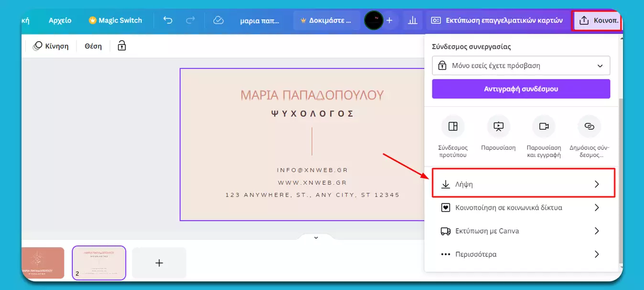Screen dimensions: 644x290
Task: Open the insights chart icon
Action: click(x=412, y=20)
